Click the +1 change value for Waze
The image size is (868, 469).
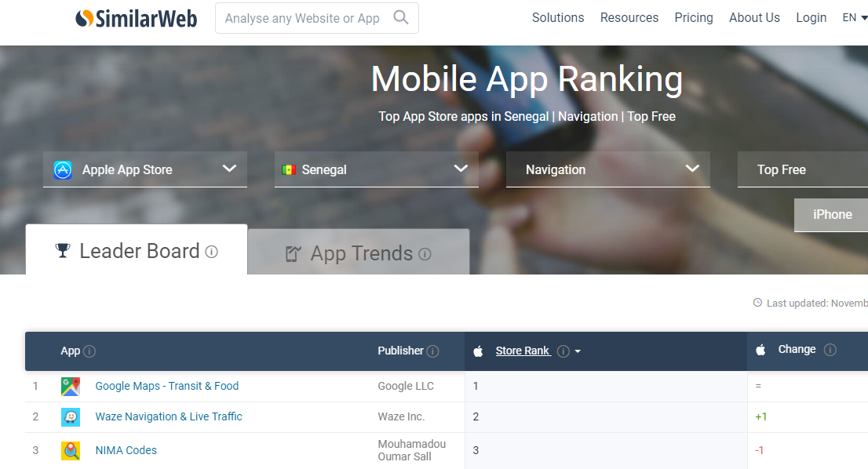pos(761,416)
